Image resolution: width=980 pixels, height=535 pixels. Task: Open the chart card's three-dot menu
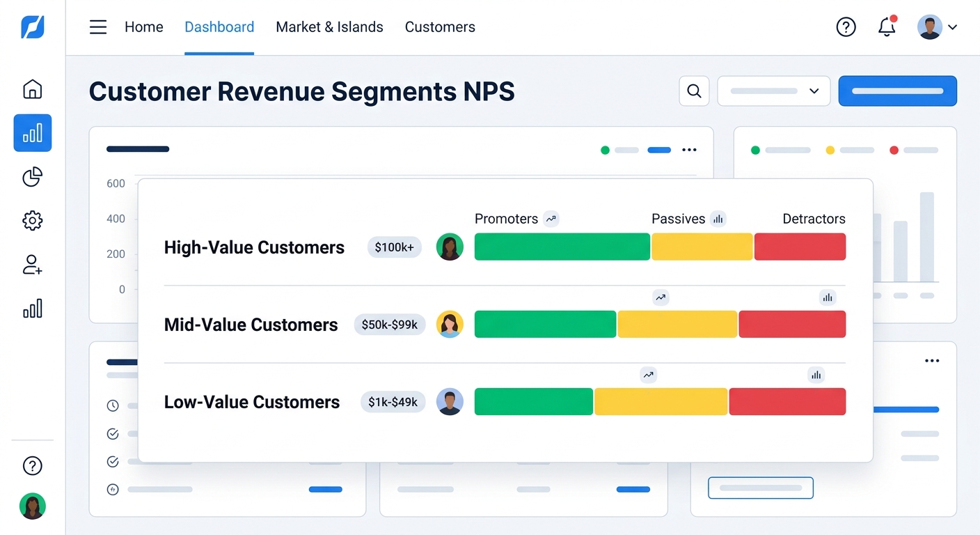pos(689,150)
